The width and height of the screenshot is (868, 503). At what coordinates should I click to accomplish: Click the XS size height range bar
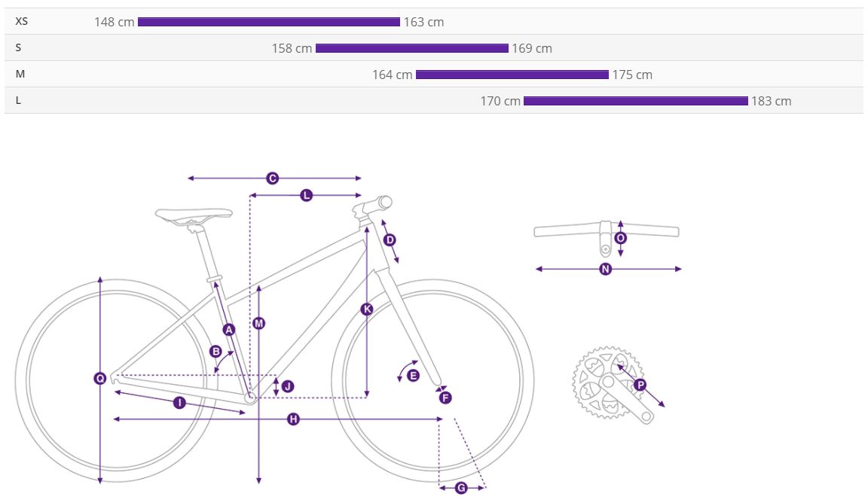click(x=269, y=22)
